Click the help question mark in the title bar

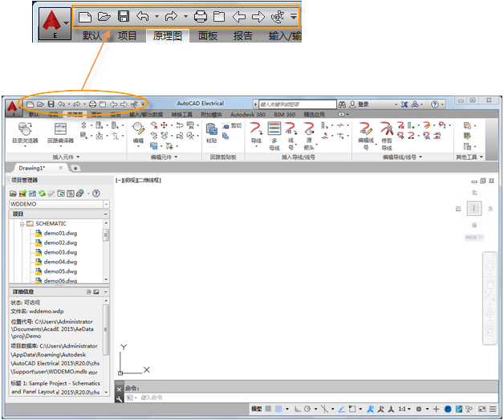pyautogui.click(x=434, y=104)
